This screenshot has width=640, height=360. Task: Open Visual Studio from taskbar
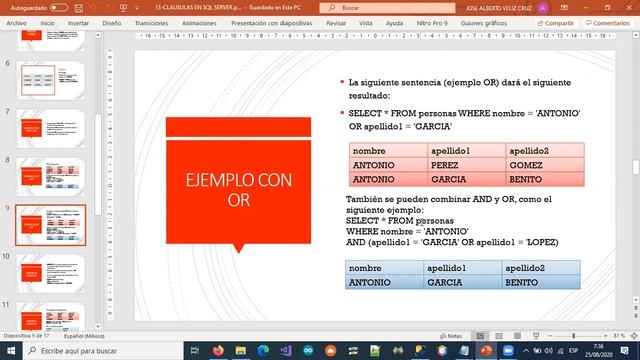[x=286, y=351]
